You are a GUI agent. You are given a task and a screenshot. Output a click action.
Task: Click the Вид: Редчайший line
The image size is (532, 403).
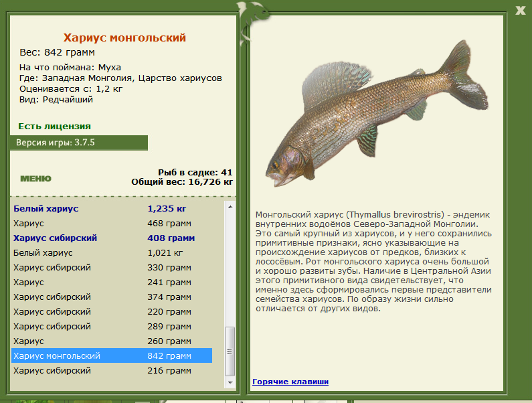pyautogui.click(x=56, y=100)
